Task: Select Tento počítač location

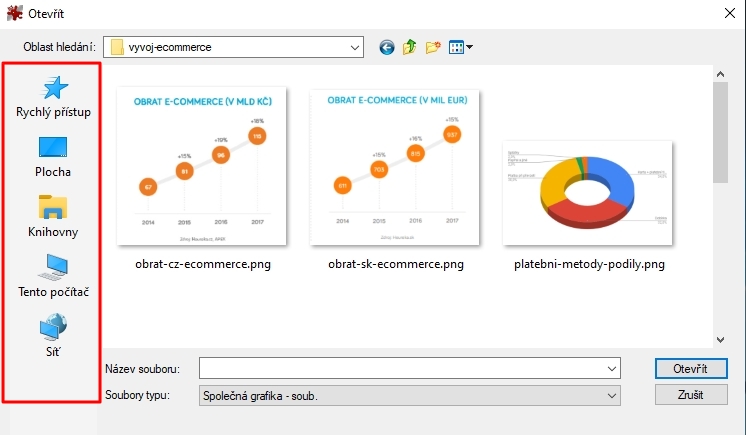Action: (53, 276)
